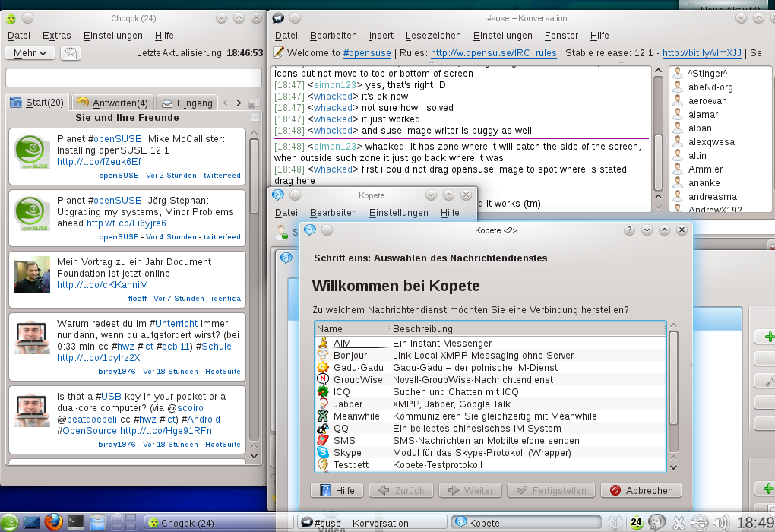Open Einstellungen menu in Kopete window
The width and height of the screenshot is (775, 532).
click(x=398, y=213)
